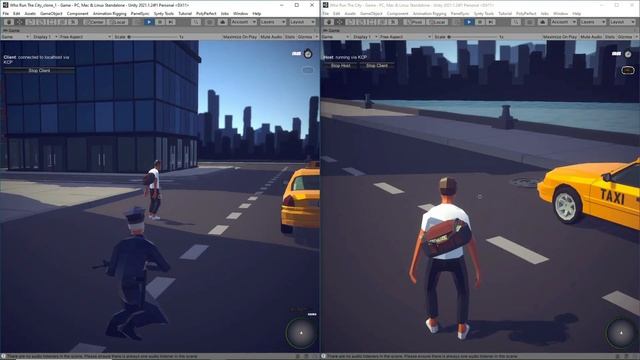640x360 pixels.
Task: Switch to the Game tab in left window
Action: click(x=12, y=30)
